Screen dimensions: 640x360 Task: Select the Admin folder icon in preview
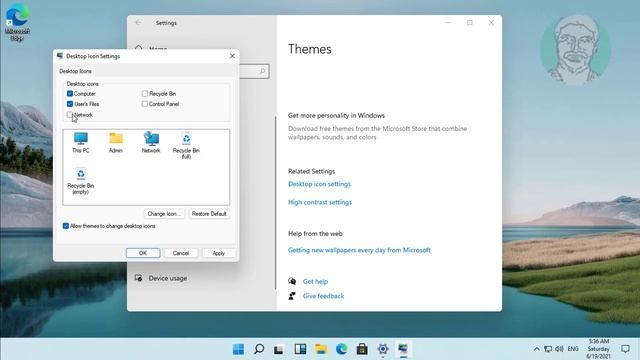click(x=116, y=142)
